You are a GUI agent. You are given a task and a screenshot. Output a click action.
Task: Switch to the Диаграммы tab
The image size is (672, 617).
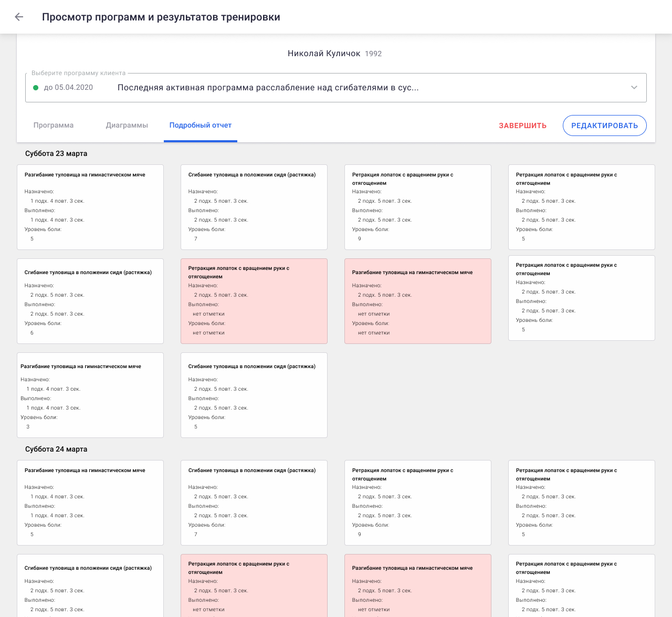[x=127, y=126]
